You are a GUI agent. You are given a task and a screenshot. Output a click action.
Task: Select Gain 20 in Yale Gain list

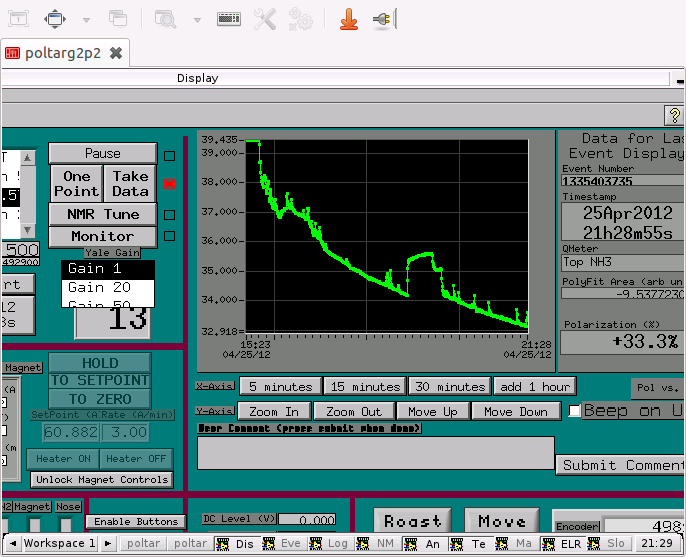point(108,287)
